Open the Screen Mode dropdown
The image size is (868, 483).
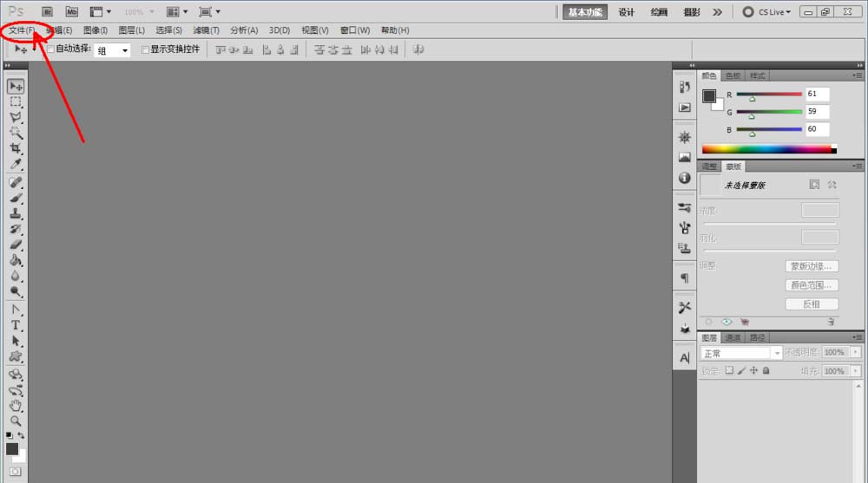[x=209, y=11]
